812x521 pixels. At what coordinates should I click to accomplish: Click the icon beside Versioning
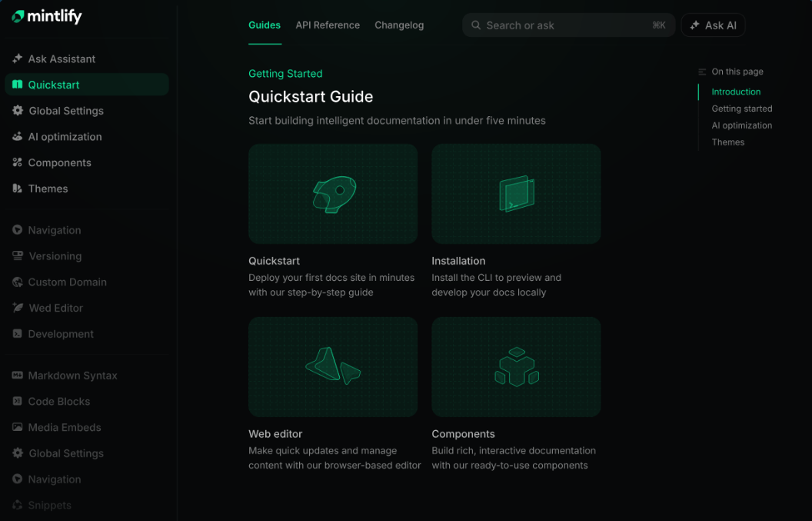[x=18, y=255]
